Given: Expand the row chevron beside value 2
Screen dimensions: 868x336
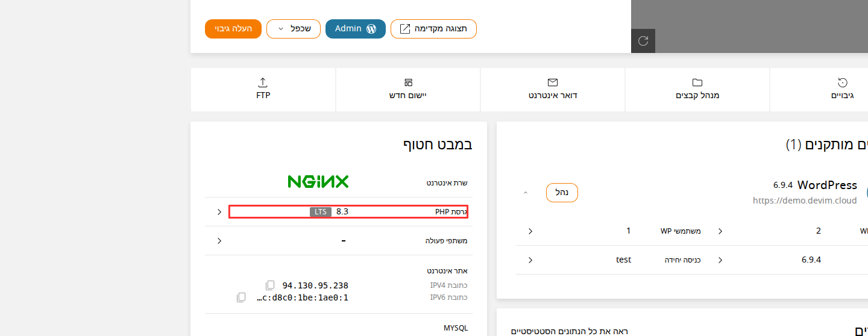Looking at the screenshot, I should (x=720, y=231).
